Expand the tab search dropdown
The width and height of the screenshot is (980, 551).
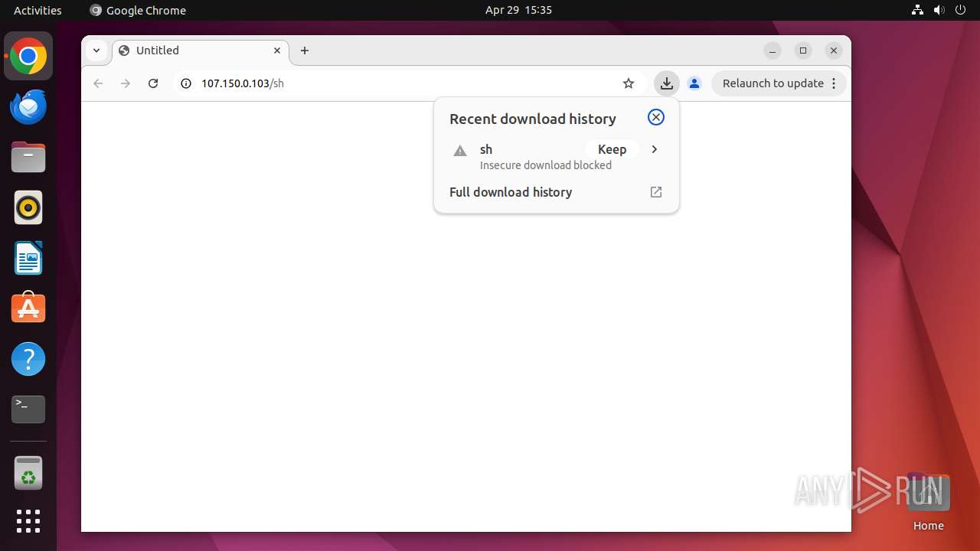[96, 51]
